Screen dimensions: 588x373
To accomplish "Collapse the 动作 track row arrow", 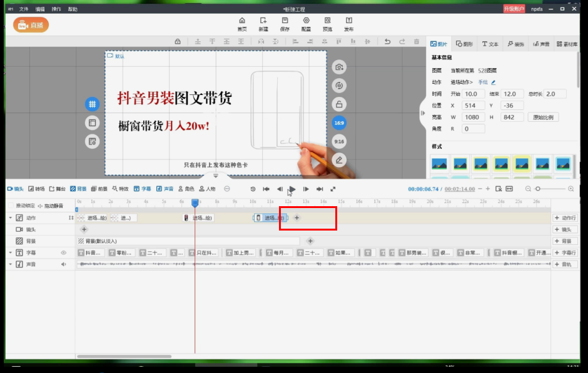I will (x=10, y=217).
